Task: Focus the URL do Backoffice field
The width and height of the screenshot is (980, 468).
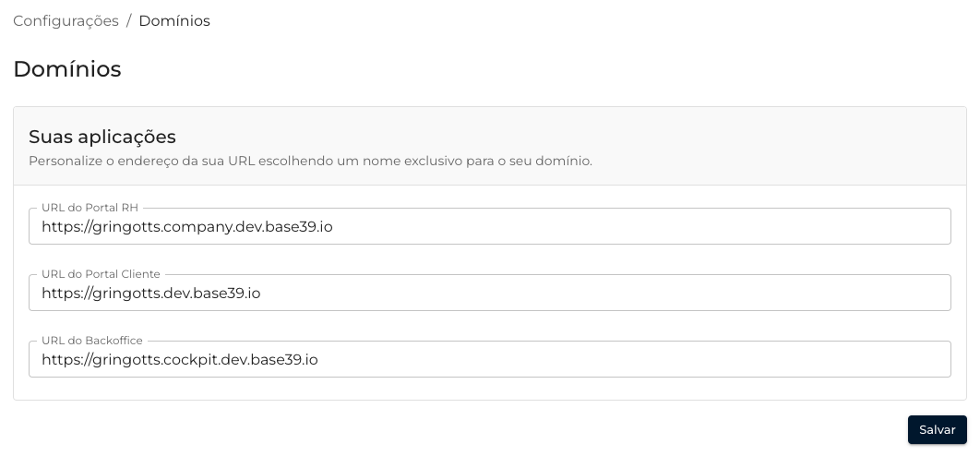Action: tap(489, 359)
